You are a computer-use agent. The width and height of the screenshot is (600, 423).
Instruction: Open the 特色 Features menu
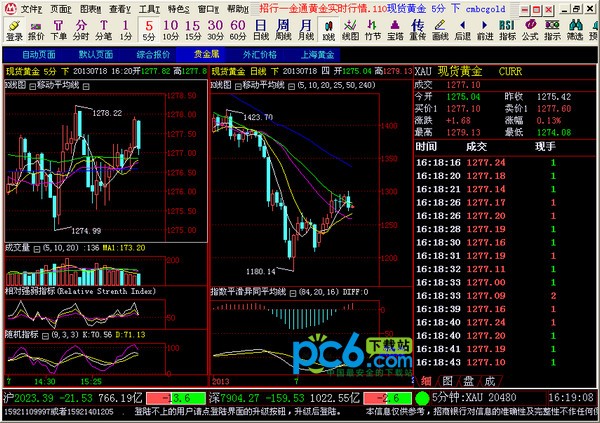pyautogui.click(x=179, y=9)
